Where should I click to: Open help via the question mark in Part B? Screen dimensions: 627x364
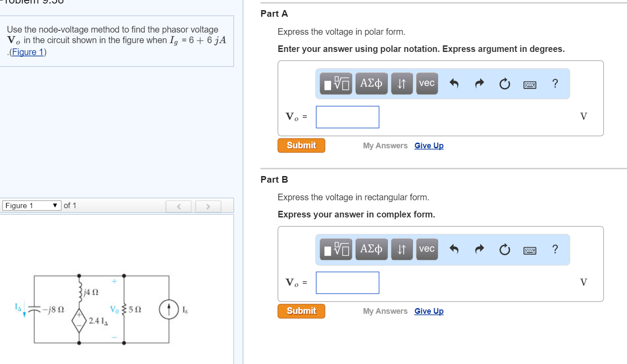click(555, 250)
